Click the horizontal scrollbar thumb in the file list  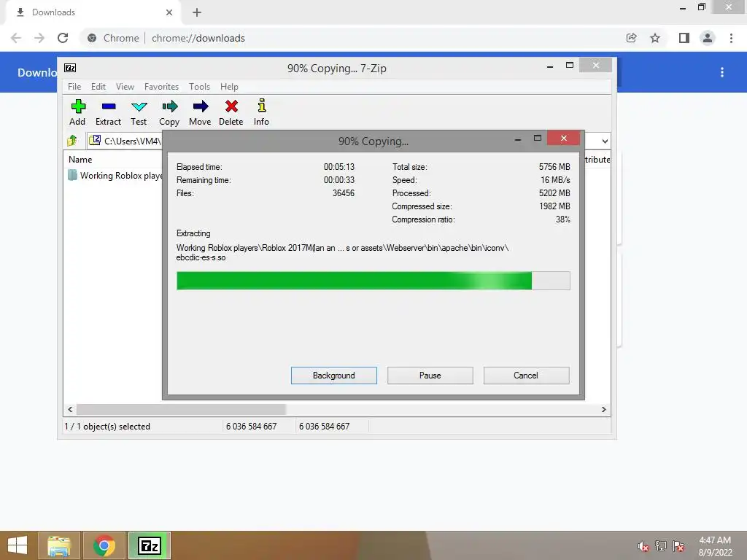pos(181,410)
